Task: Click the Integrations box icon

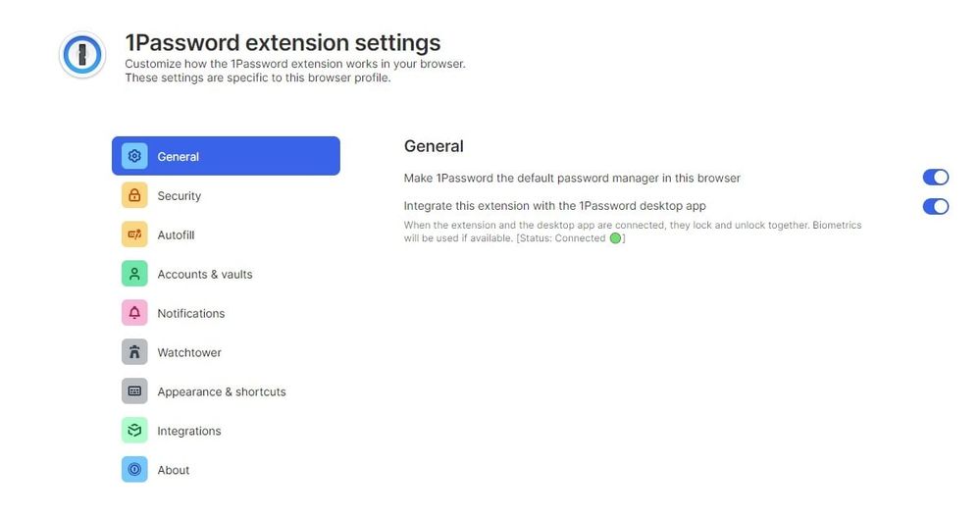Action: coord(134,431)
